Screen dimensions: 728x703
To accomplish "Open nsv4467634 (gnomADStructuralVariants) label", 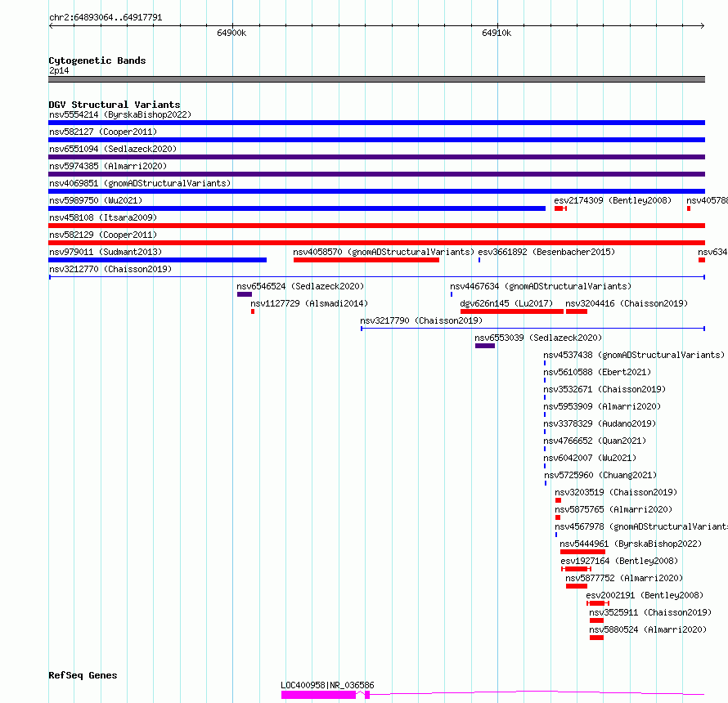I will [x=541, y=286].
